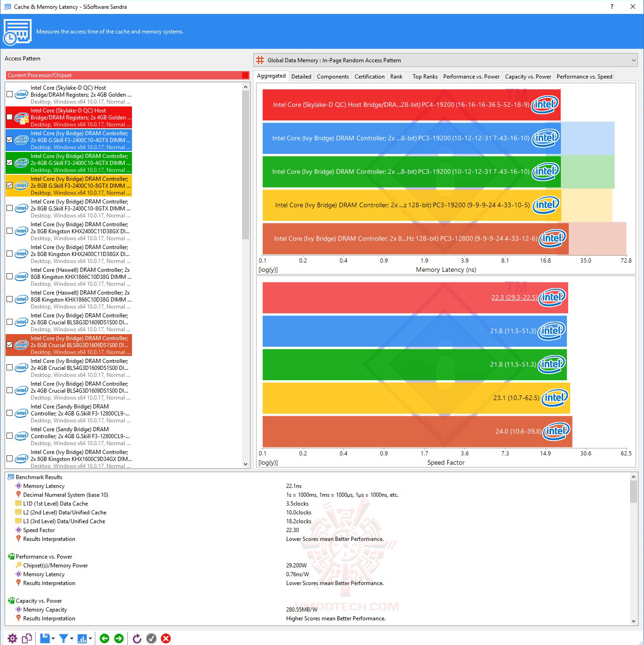This screenshot has height=645, width=644.
Task: Click the processor list scroll-up arrow
Action: point(246,87)
